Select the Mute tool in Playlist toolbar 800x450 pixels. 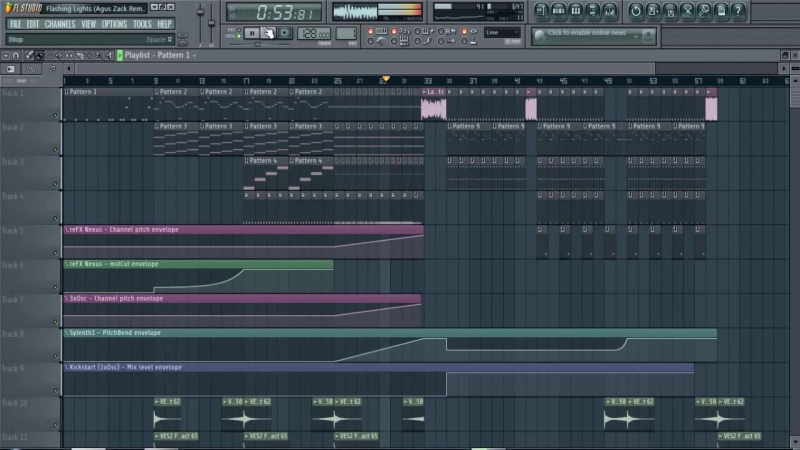tap(59, 55)
